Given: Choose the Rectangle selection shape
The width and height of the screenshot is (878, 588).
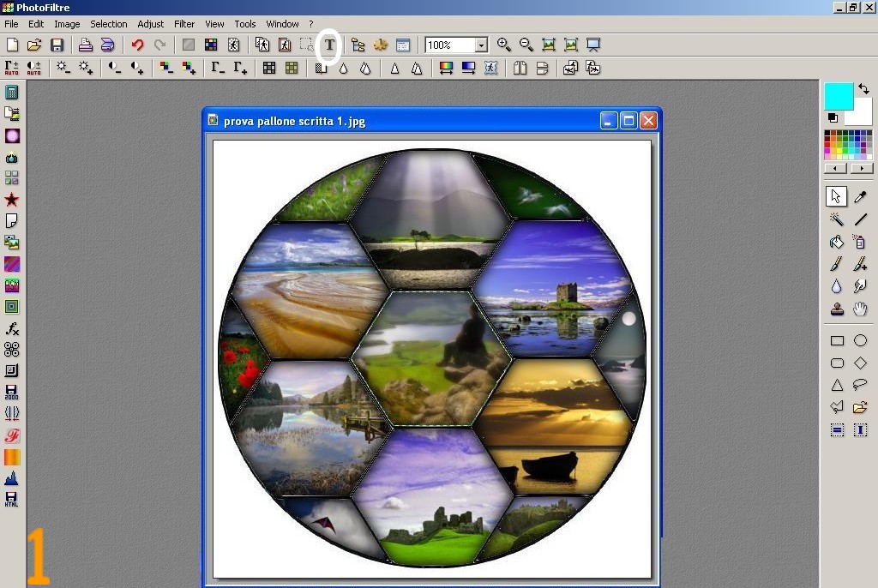Looking at the screenshot, I should pyautogui.click(x=837, y=341).
